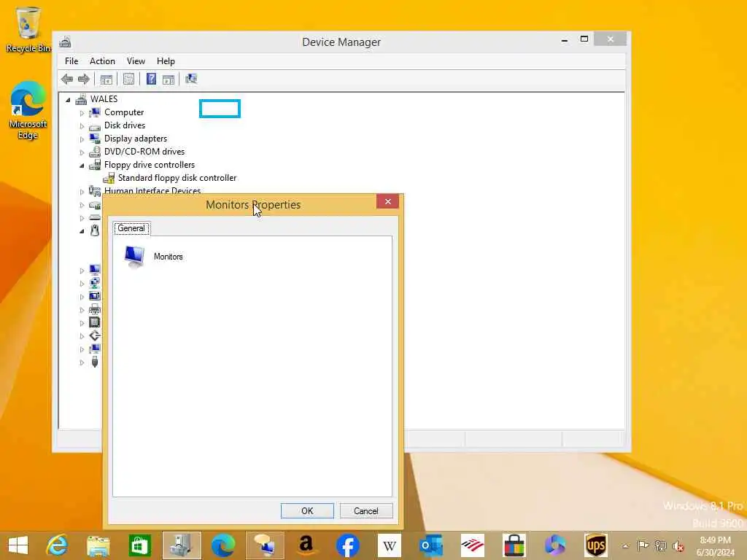This screenshot has width=747, height=560.
Task: Open the Action menu
Action: click(102, 61)
